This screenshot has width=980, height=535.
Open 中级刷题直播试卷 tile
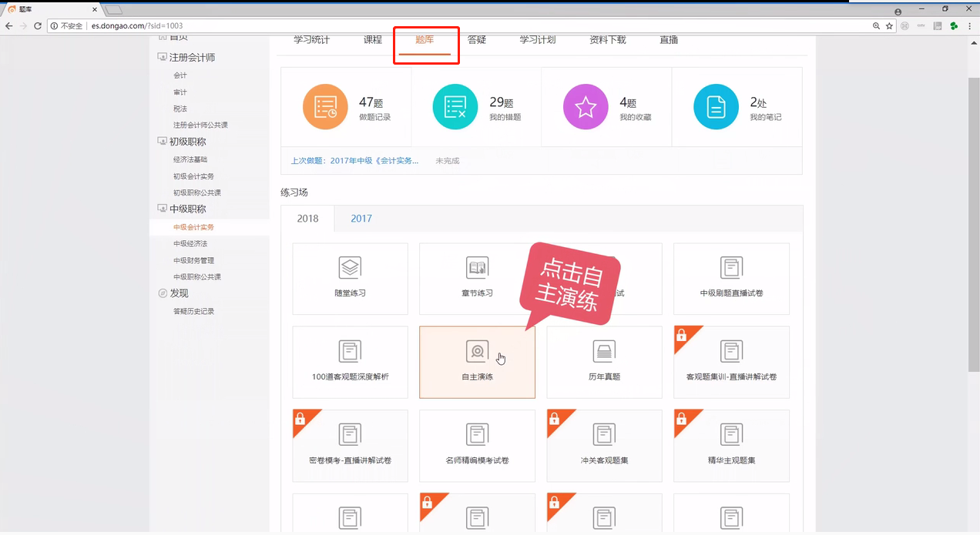coord(731,278)
